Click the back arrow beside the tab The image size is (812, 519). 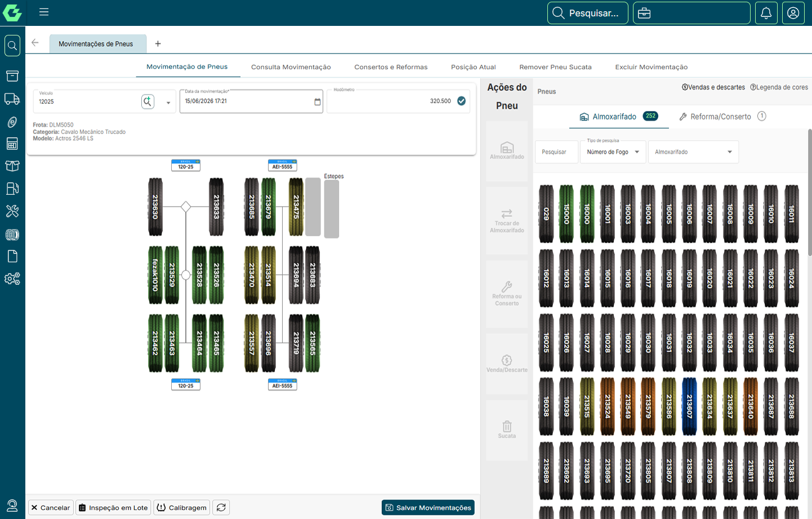pos(35,43)
